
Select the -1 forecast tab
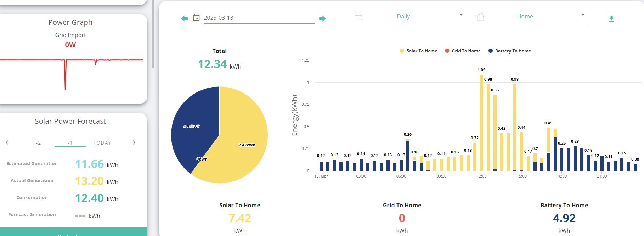[70, 143]
